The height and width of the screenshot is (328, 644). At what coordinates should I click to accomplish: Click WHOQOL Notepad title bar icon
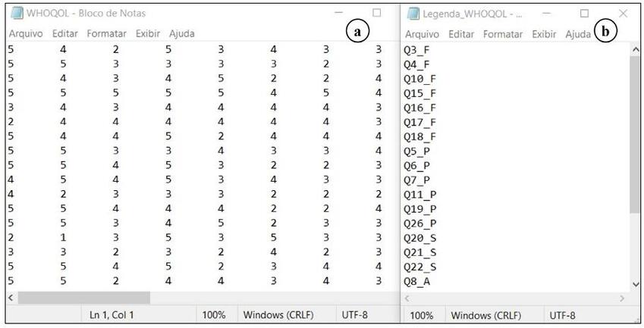point(16,13)
